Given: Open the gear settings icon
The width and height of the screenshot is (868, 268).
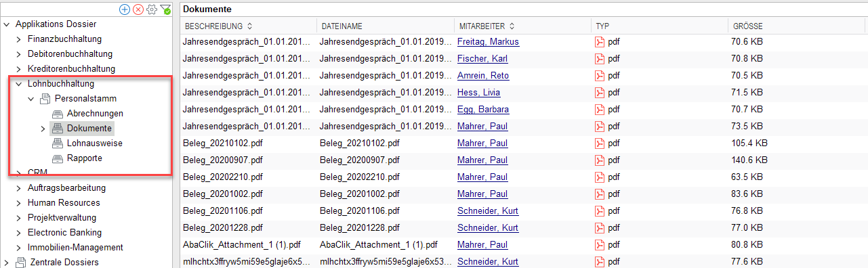Looking at the screenshot, I should click(152, 9).
